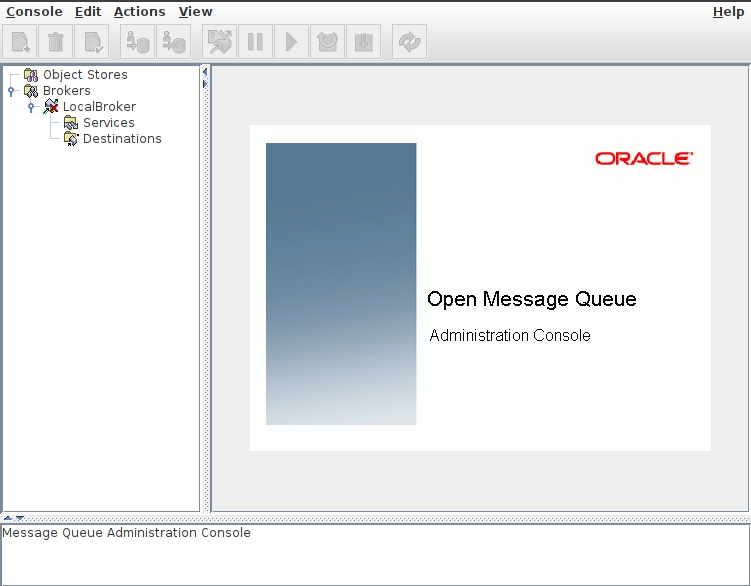This screenshot has height=586, width=751.
Task: Click the status message log area
Action: pyautogui.click(x=375, y=554)
